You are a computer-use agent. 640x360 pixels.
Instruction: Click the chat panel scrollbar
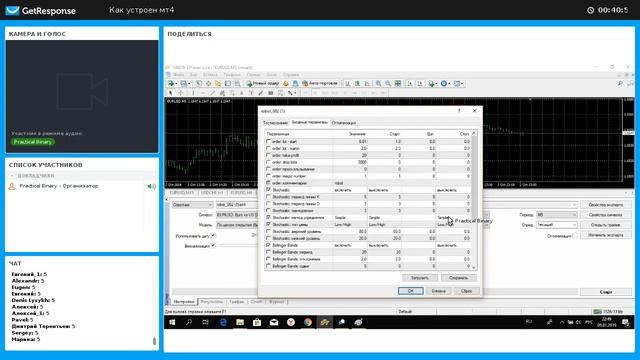click(x=154, y=341)
